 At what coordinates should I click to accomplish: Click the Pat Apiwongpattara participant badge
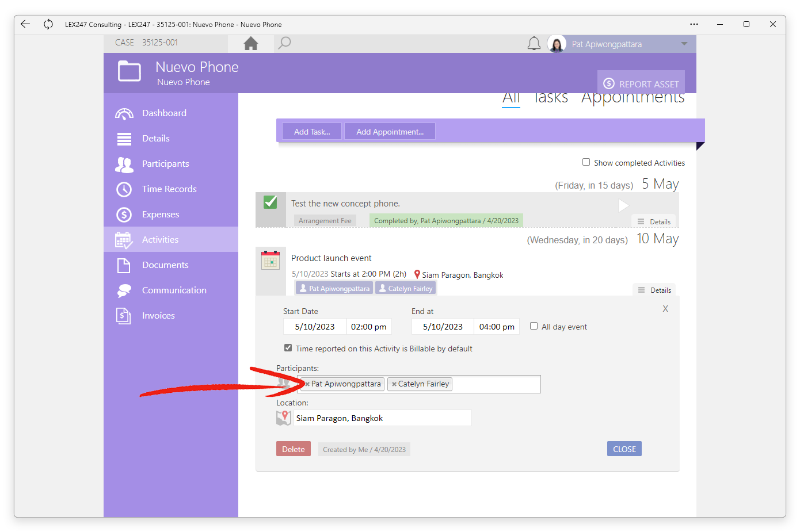334,288
